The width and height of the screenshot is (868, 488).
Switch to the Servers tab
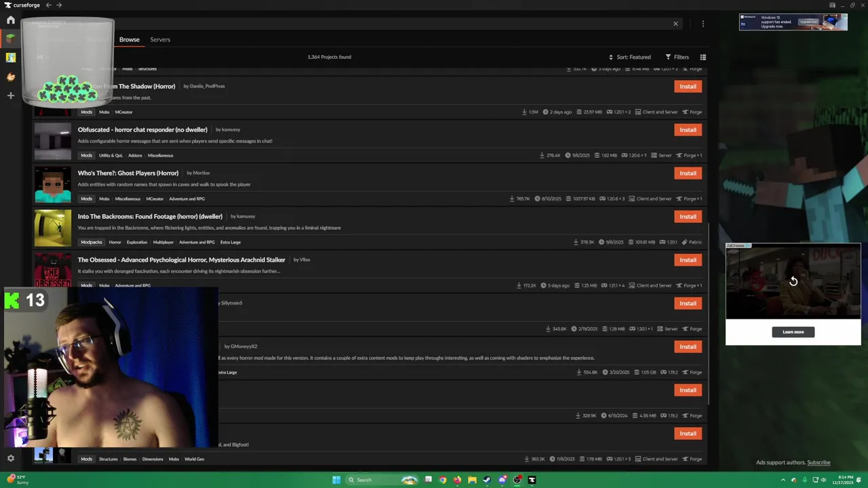click(160, 39)
